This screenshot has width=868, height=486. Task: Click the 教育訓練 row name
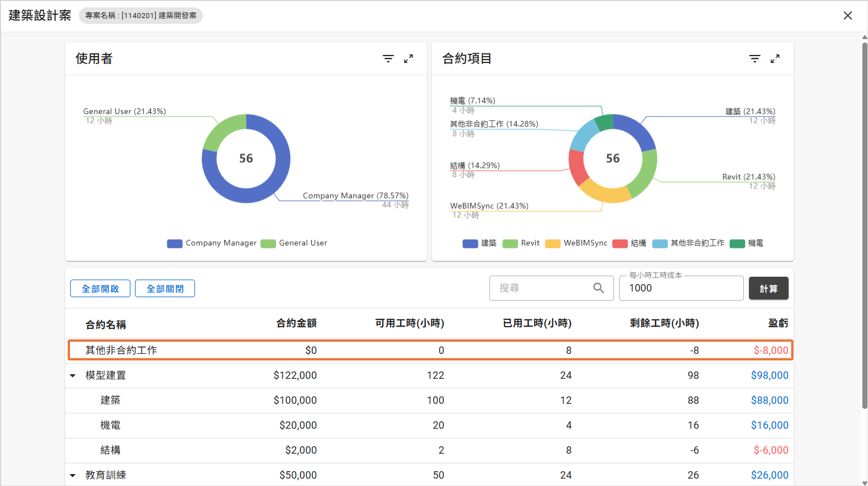point(106,475)
